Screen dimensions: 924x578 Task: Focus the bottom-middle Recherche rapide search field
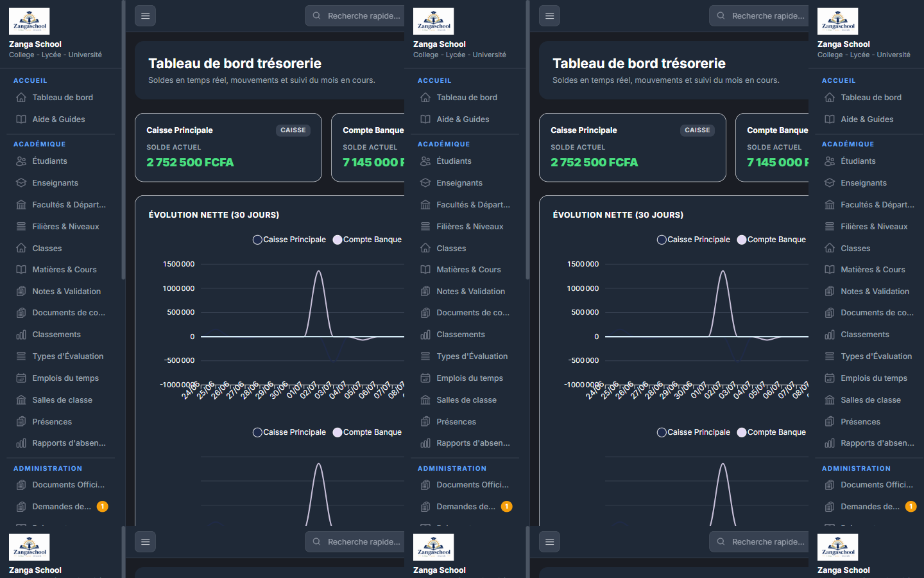click(759, 542)
